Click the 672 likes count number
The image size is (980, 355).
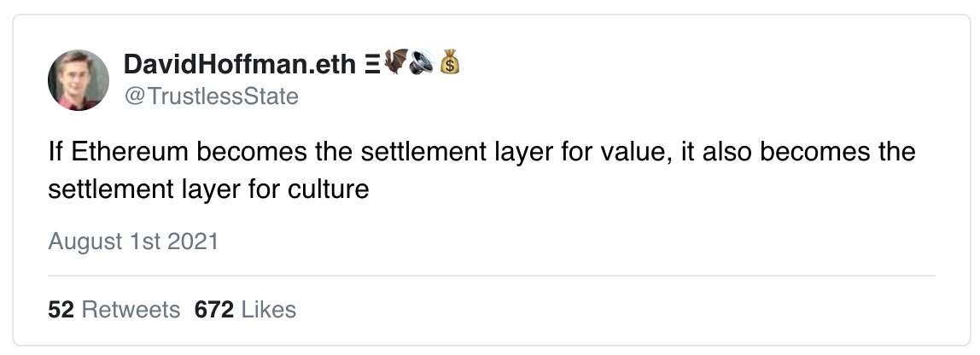pos(214,309)
